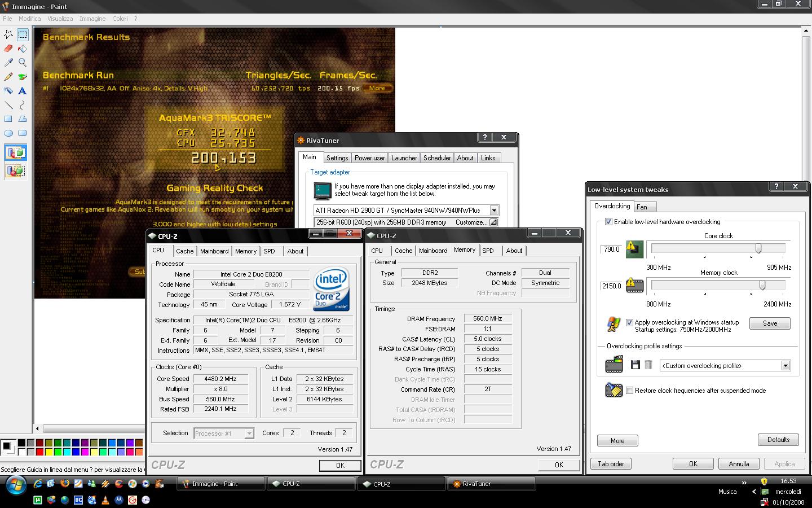The image size is (812, 508).
Task: Select the Polygon shape tool
Action: coord(23,119)
